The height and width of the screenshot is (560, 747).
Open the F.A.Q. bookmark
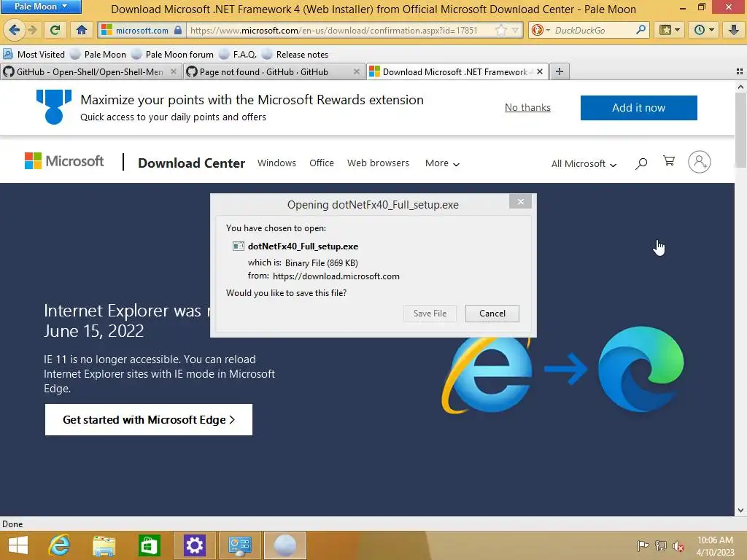[239, 54]
